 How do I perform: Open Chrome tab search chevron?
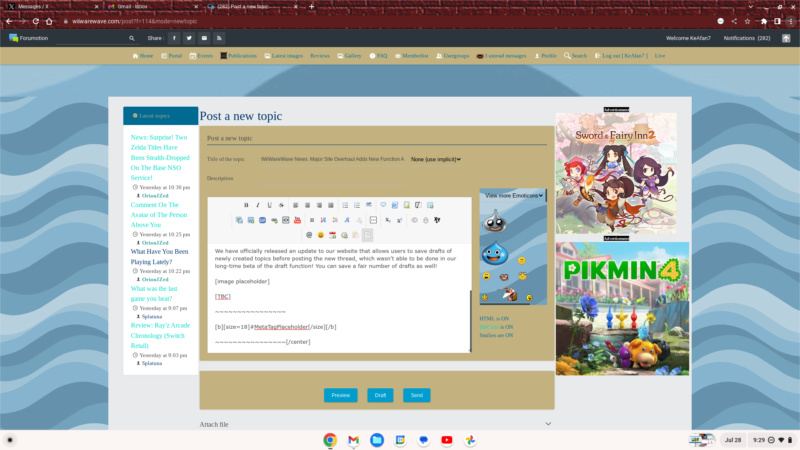(751, 7)
